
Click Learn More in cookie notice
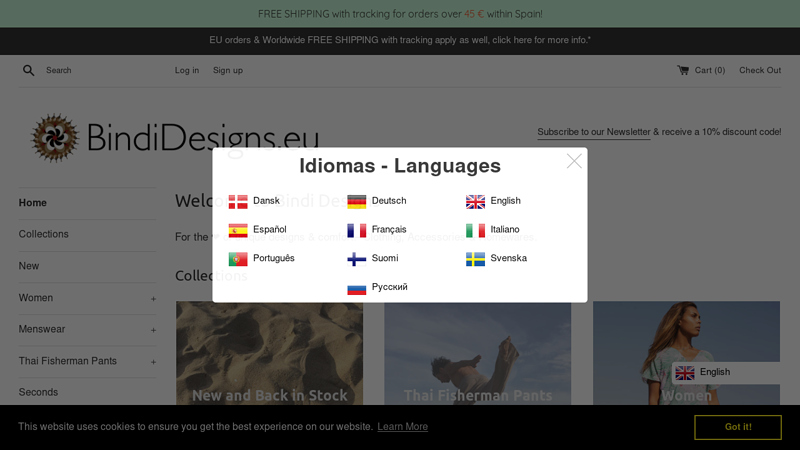[x=403, y=427]
